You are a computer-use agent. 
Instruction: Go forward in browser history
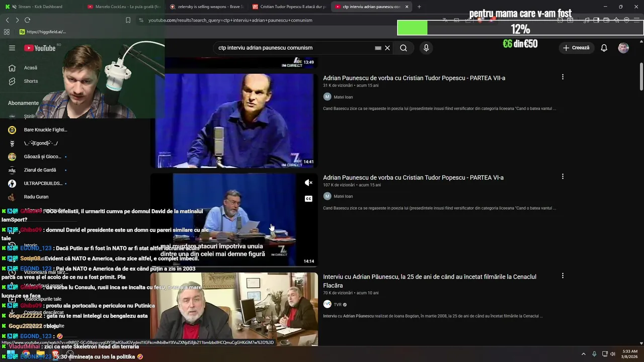(x=17, y=20)
